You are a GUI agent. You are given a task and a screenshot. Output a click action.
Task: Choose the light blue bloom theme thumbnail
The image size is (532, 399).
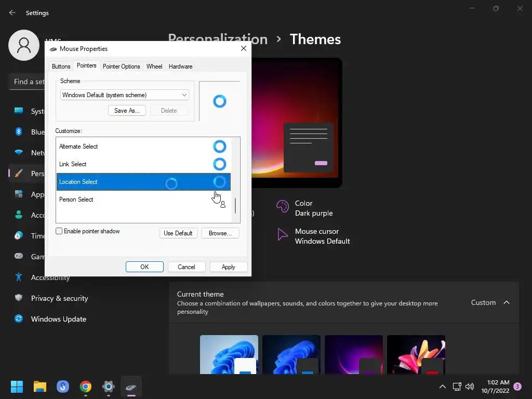pyautogui.click(x=229, y=354)
